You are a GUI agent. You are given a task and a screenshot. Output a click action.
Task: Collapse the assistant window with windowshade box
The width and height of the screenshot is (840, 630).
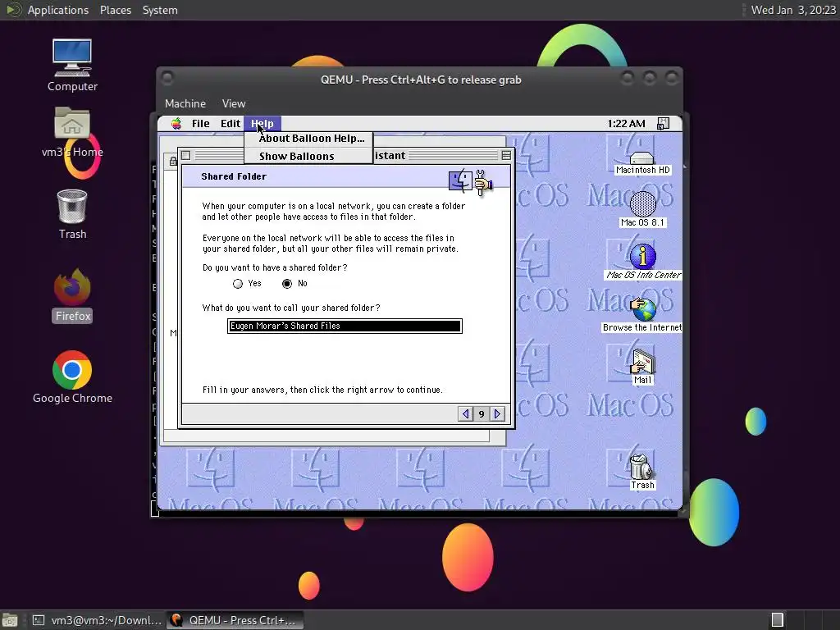(505, 155)
